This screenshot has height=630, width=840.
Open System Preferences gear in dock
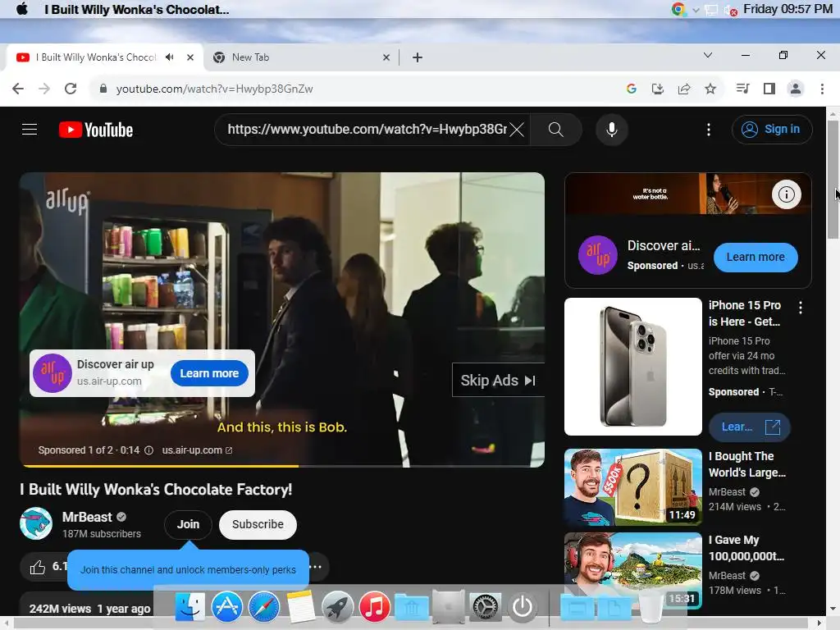(x=486, y=607)
